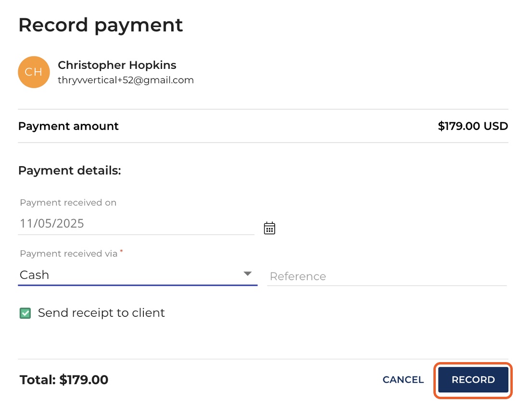
Task: Click the 'Payment amount' label
Action: (x=68, y=126)
